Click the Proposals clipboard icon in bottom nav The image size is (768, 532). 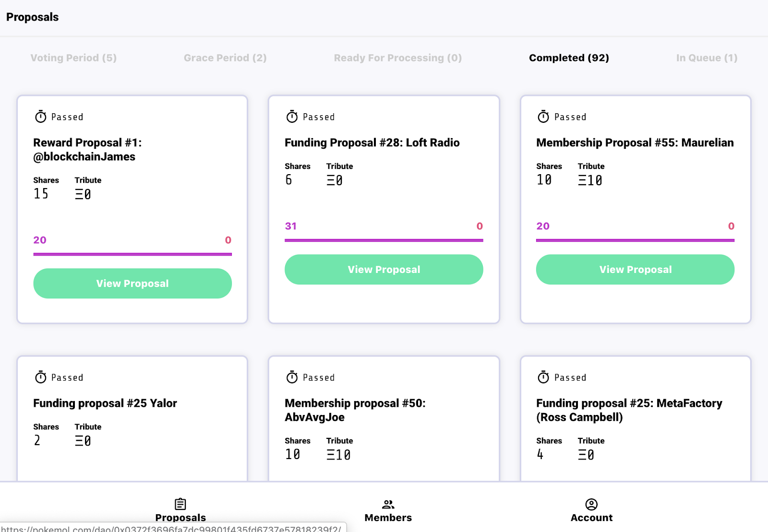180,504
